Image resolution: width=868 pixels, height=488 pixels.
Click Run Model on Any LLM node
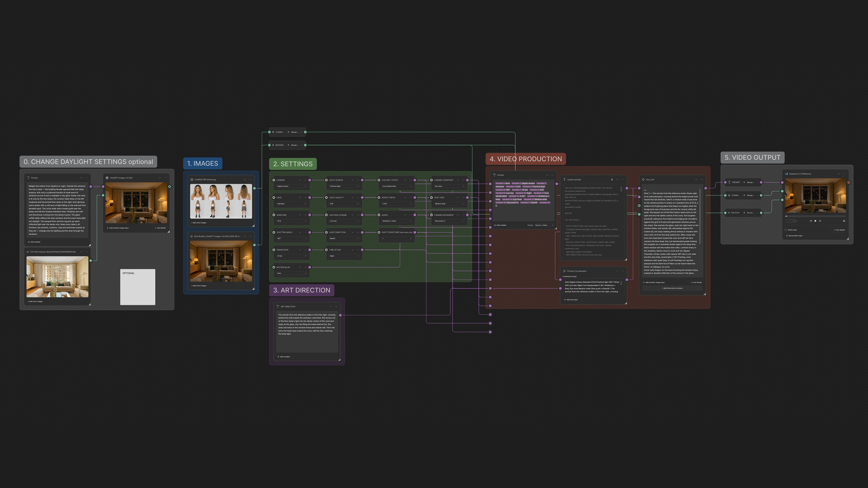pyautogui.click(x=697, y=282)
